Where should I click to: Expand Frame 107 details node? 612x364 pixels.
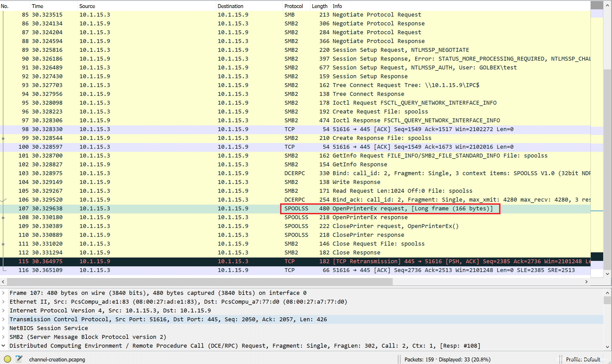[x=3, y=293]
